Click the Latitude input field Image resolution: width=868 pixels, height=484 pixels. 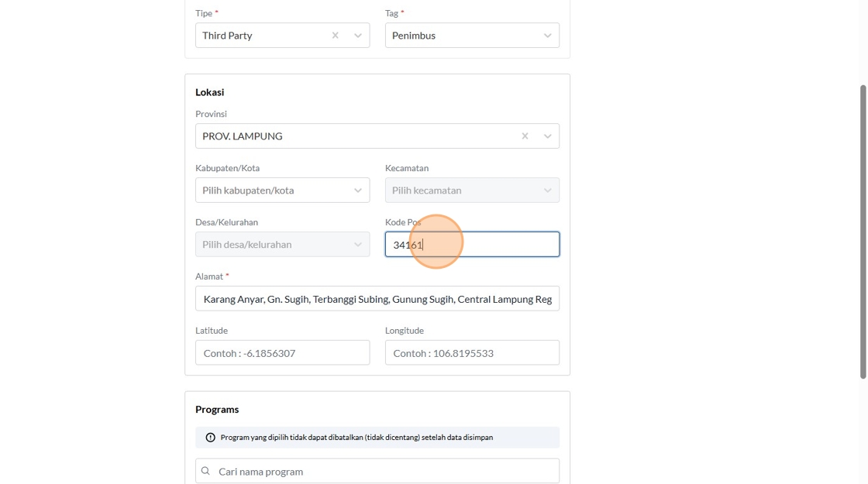[282, 353]
